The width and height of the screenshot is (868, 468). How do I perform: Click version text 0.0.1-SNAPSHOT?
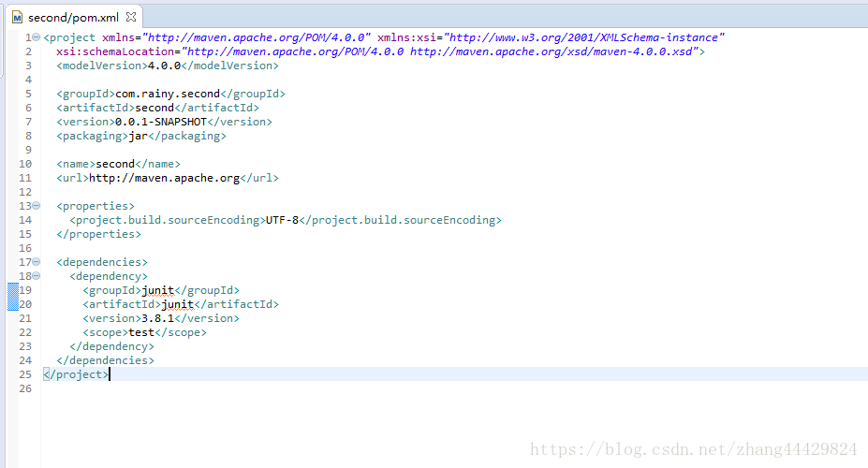[x=160, y=122]
